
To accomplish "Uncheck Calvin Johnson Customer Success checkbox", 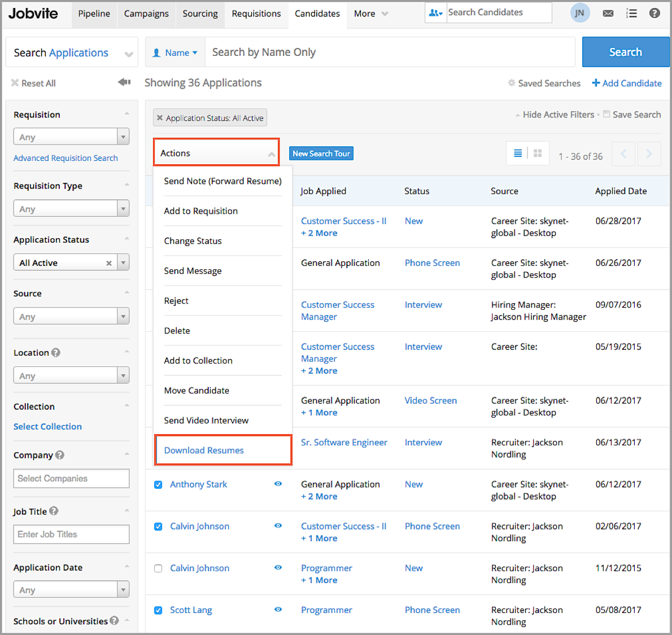I will point(158,527).
